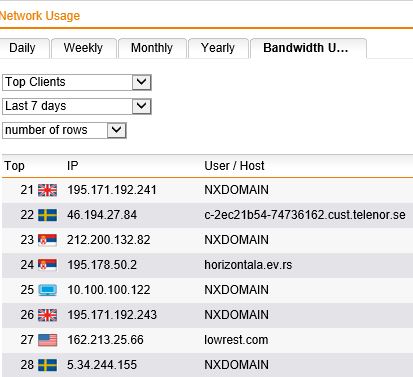This screenshot has height=377, width=413.
Task: Click NXDOMAIN in row 25
Action: (236, 290)
